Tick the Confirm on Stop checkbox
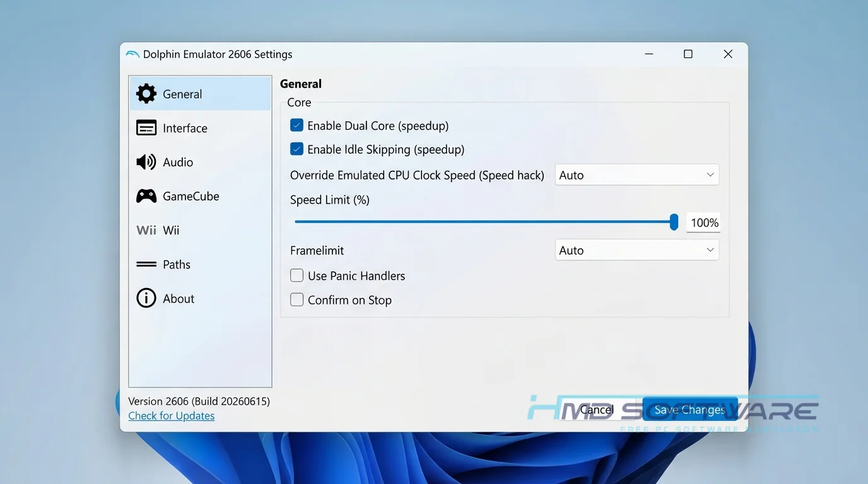Screen dimensions: 868x484 click(296, 300)
